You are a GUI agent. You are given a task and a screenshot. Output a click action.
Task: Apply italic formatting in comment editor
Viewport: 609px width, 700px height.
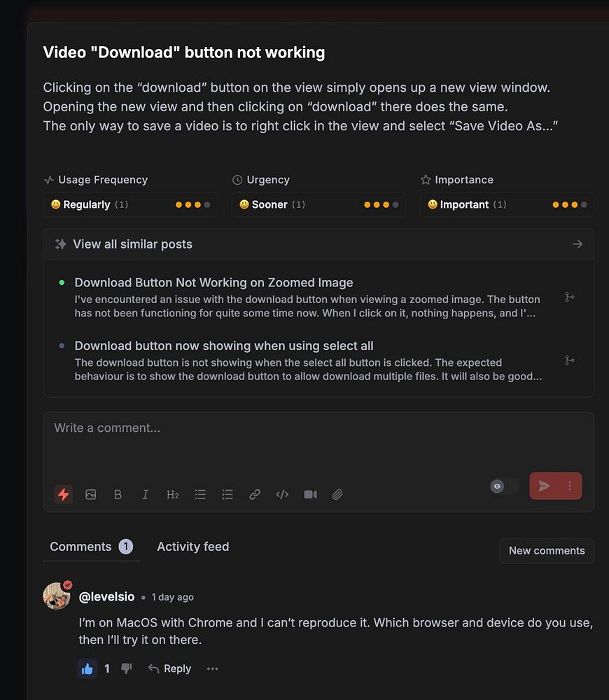click(145, 494)
